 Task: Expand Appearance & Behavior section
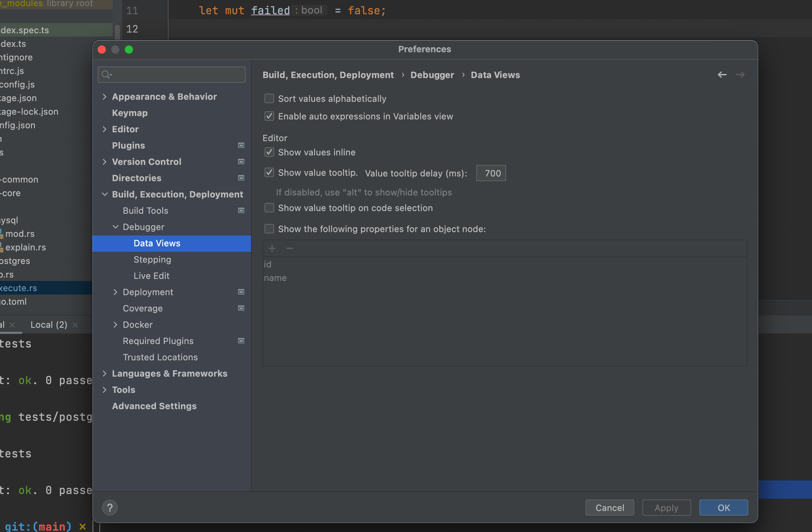coord(104,97)
